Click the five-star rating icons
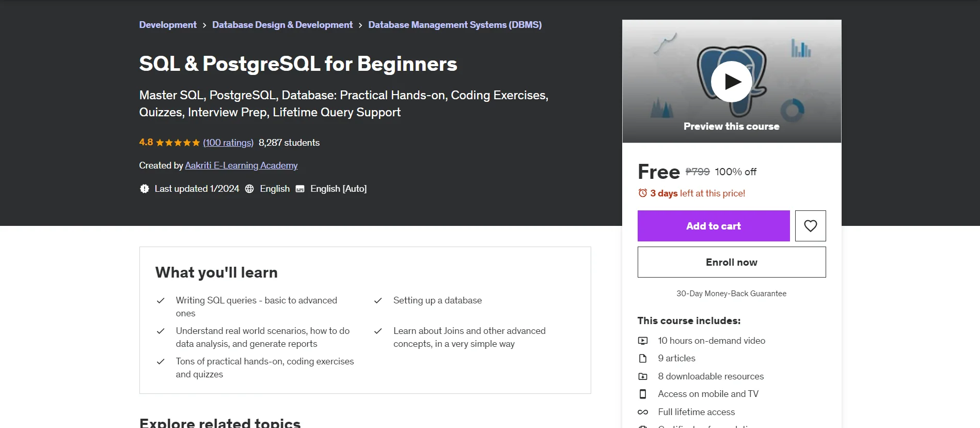Image resolution: width=980 pixels, height=428 pixels. [x=178, y=143]
